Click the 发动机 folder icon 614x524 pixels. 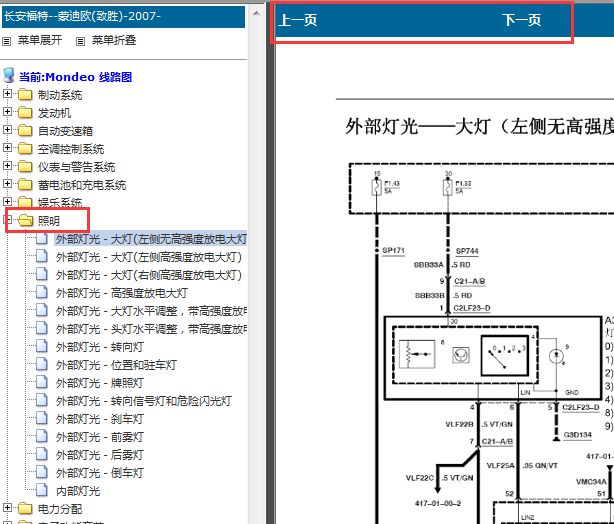point(25,113)
